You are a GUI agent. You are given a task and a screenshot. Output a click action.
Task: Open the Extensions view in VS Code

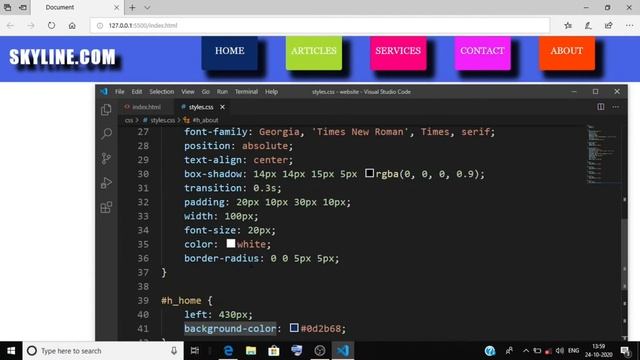pyautogui.click(x=106, y=207)
